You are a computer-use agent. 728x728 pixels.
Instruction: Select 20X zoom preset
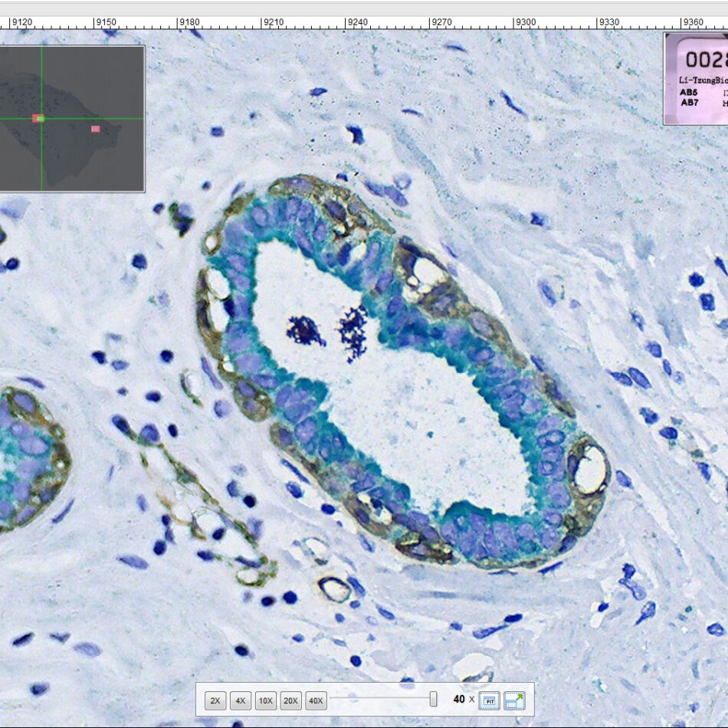coord(290,700)
